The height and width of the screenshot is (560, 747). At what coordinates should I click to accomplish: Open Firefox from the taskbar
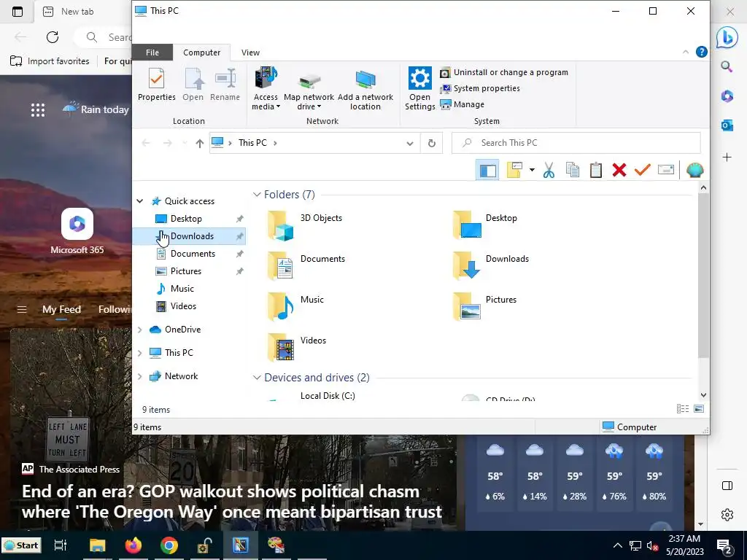[133, 545]
